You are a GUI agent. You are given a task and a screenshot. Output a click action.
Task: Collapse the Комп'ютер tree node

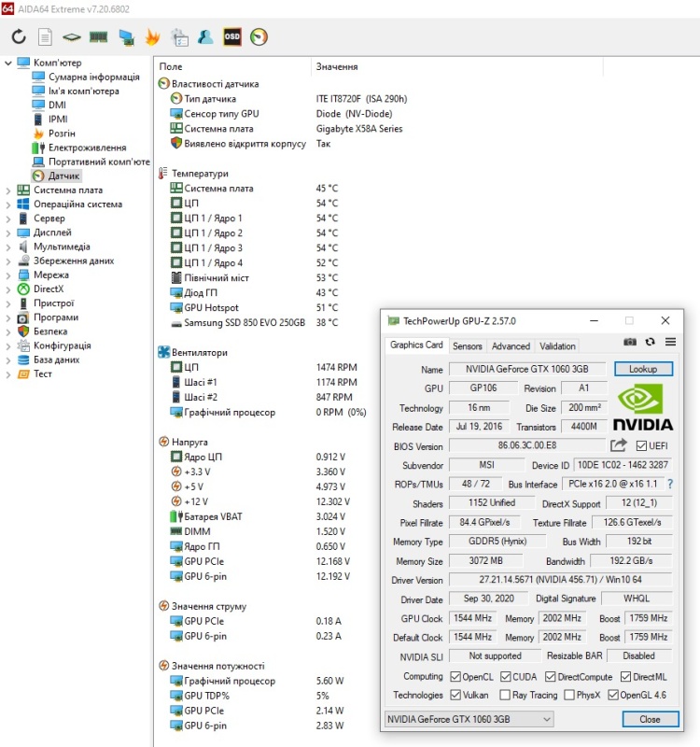(x=7, y=63)
